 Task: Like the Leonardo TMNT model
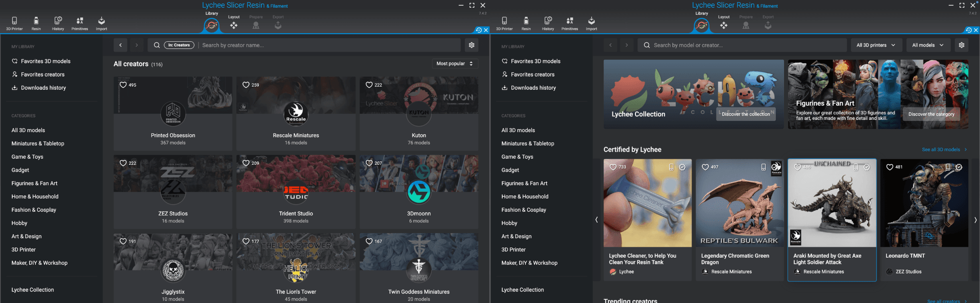[x=890, y=167]
